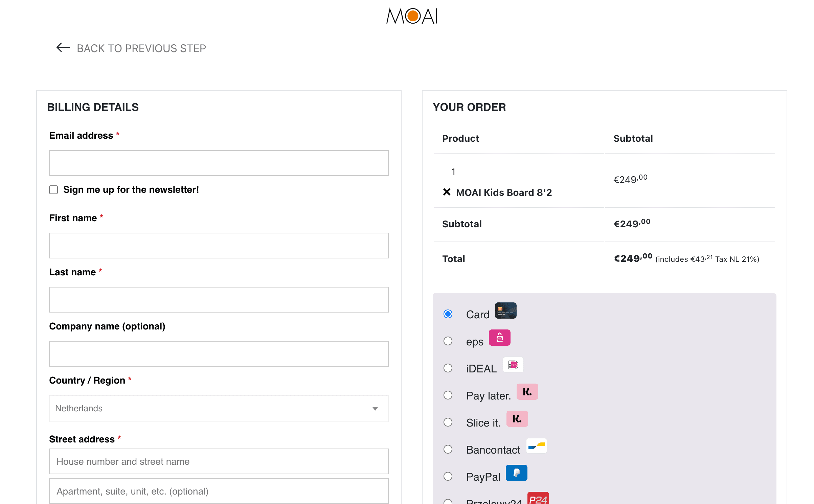Select the Pay later radio option
The height and width of the screenshot is (504, 814).
pyautogui.click(x=448, y=395)
